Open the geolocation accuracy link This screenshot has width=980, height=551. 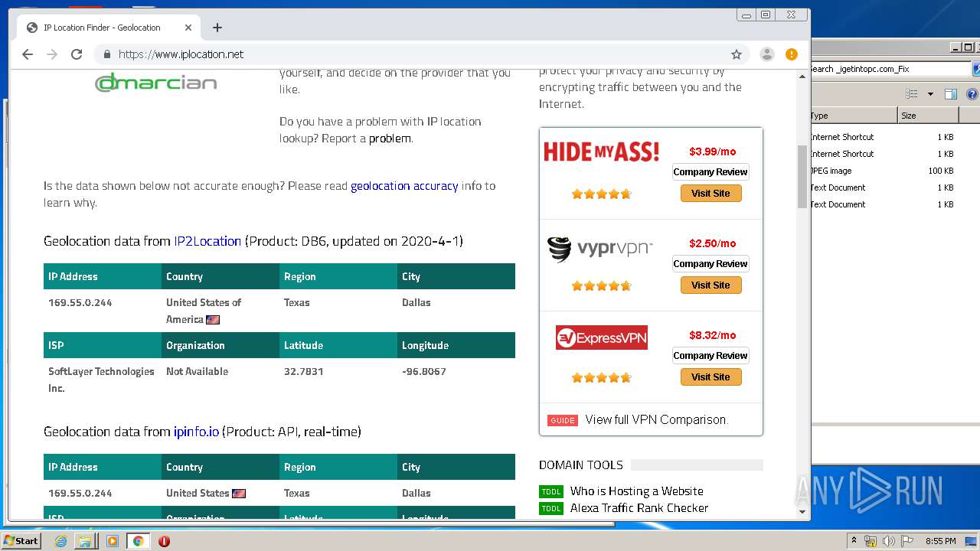(404, 186)
